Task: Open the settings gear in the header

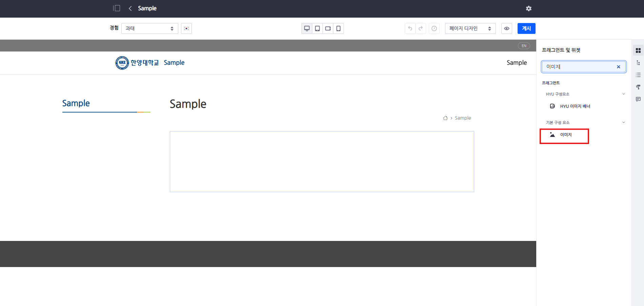Action: (528, 8)
